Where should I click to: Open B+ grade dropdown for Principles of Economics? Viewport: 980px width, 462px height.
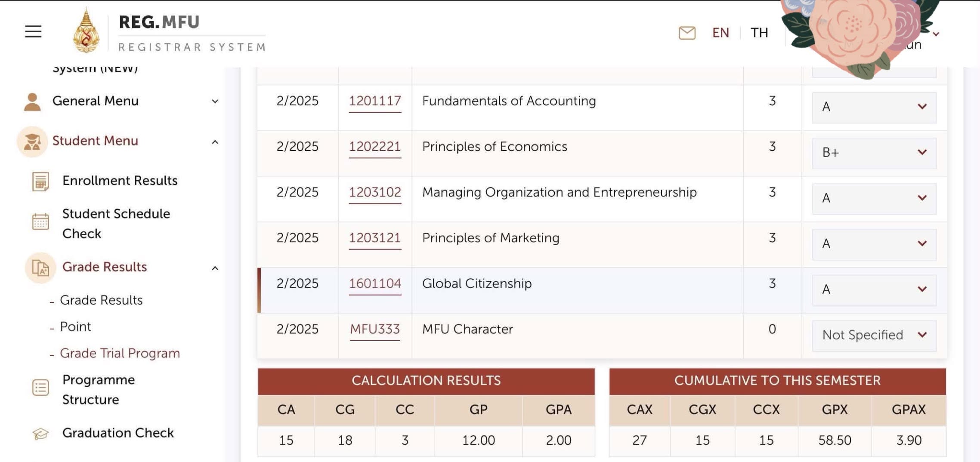click(x=874, y=153)
